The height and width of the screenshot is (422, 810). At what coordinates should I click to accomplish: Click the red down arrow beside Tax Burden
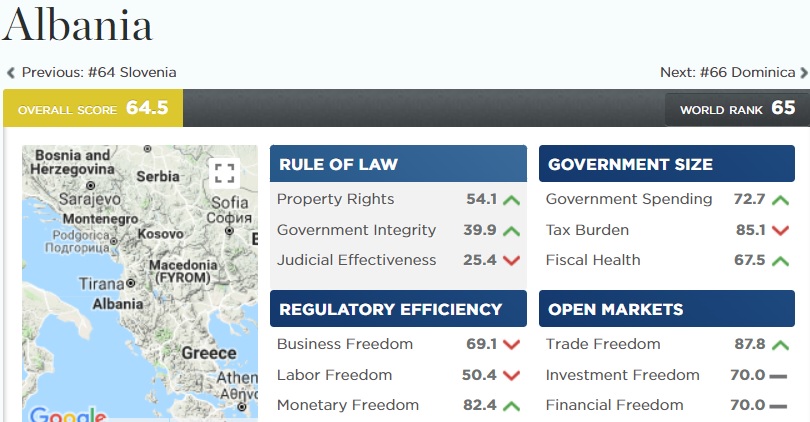781,230
